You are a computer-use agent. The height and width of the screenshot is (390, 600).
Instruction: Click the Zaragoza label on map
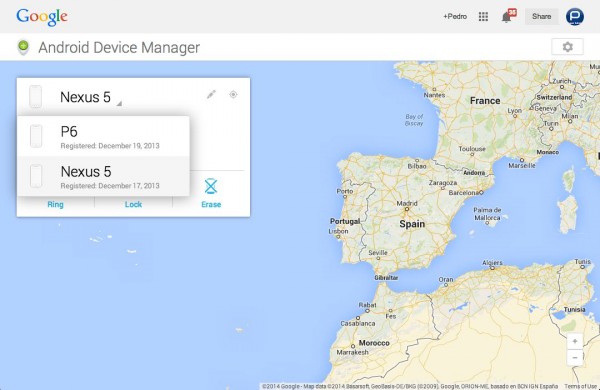click(443, 183)
